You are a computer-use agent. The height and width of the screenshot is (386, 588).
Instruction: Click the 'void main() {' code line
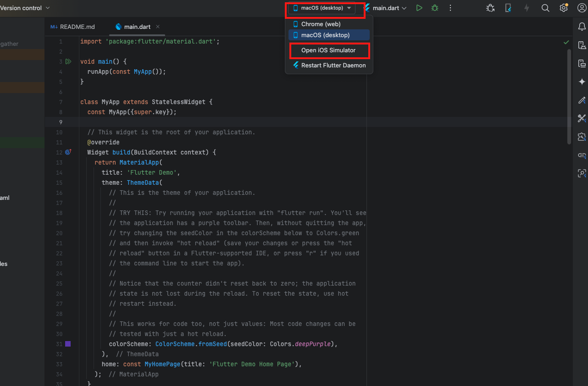[x=103, y=61]
